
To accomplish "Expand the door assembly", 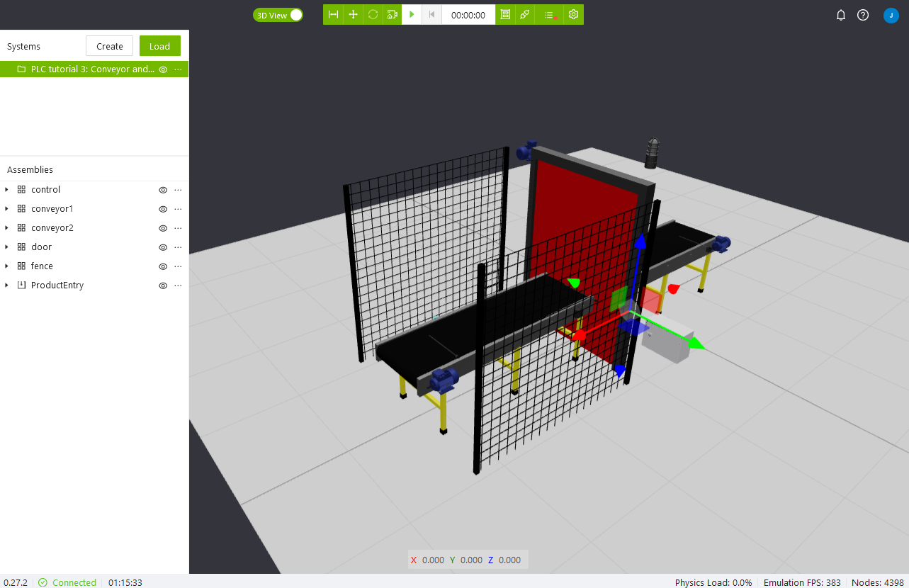I will click(x=7, y=247).
